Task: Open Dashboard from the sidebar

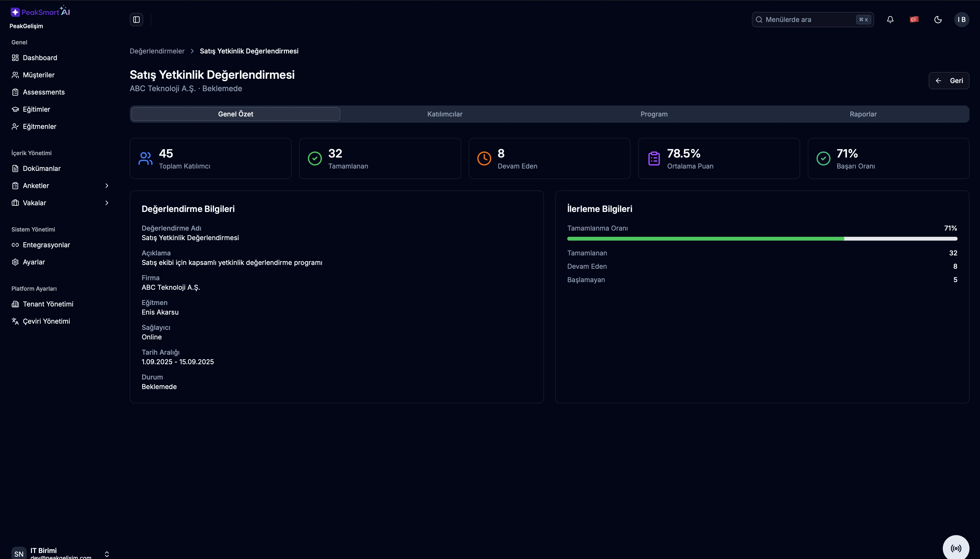Action: pos(40,58)
